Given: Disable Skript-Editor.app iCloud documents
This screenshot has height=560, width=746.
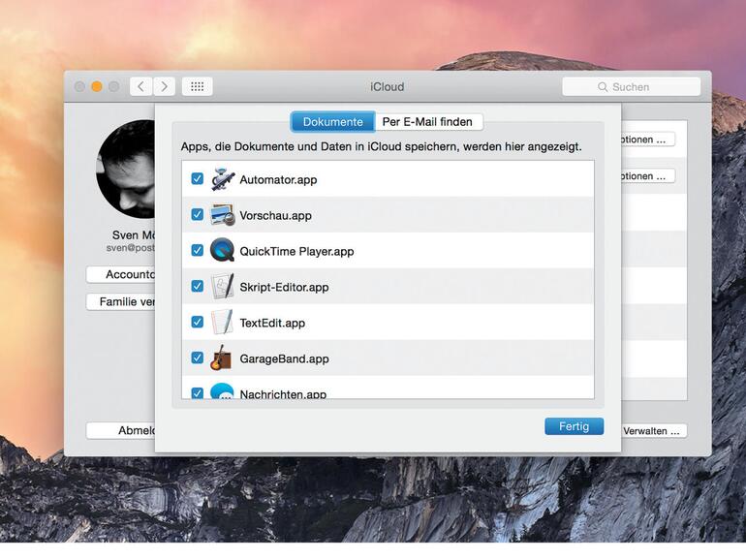Looking at the screenshot, I should [197, 286].
